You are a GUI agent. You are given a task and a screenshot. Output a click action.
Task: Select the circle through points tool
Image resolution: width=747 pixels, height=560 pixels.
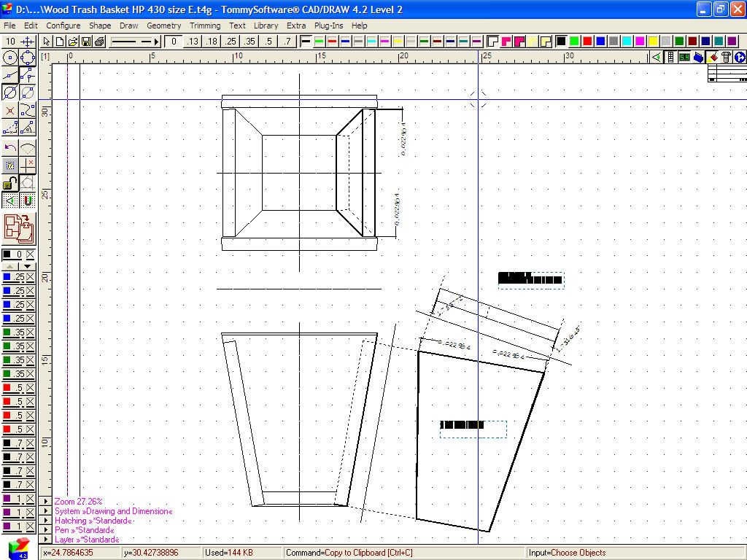(28, 58)
